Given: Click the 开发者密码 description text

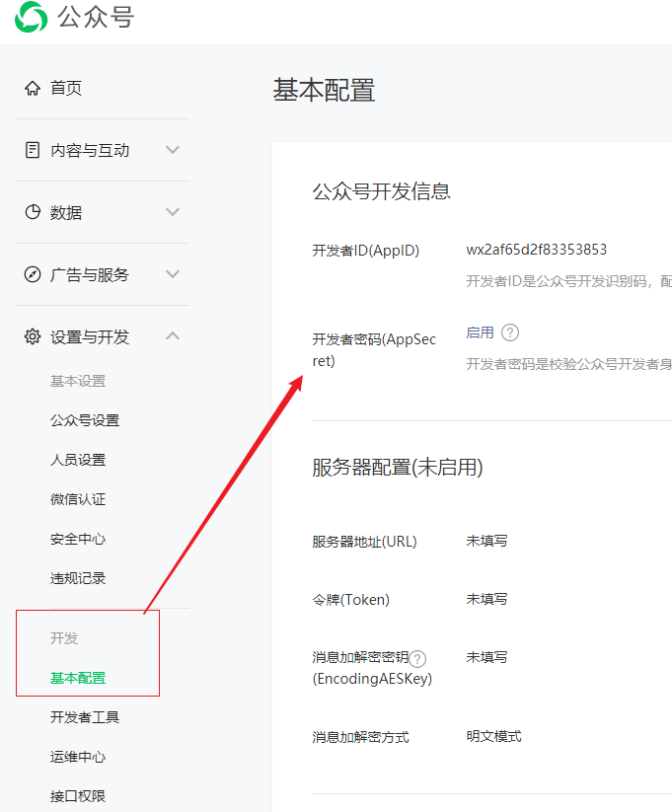Looking at the screenshot, I should (x=569, y=364).
